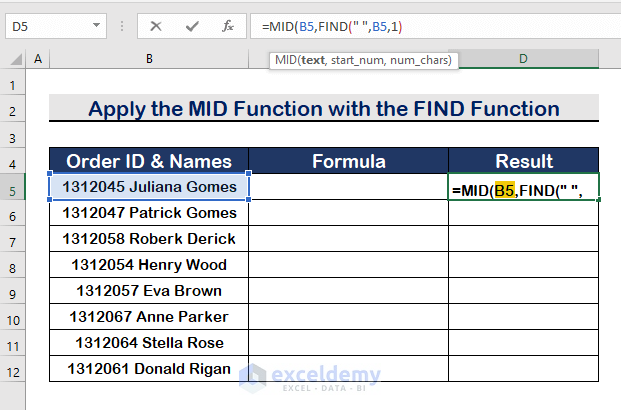Image resolution: width=621 pixels, height=410 pixels.
Task: Click inside the formula bar text
Action: click(x=332, y=27)
